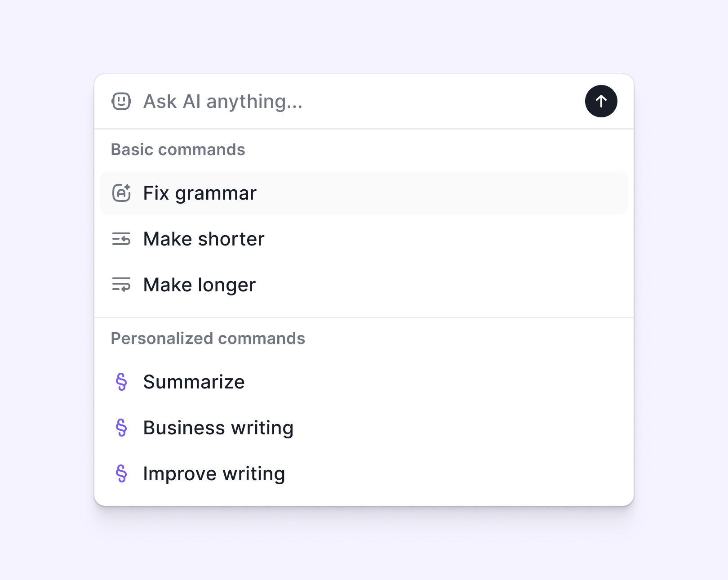The width and height of the screenshot is (728, 580).
Task: Click the purple section icon beside Summarize
Action: [121, 382]
